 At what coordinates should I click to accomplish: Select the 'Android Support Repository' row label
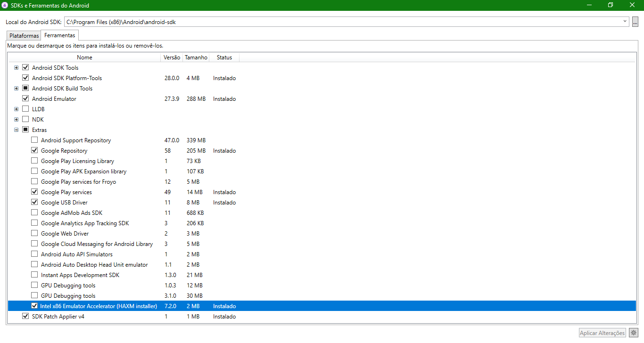coord(76,140)
